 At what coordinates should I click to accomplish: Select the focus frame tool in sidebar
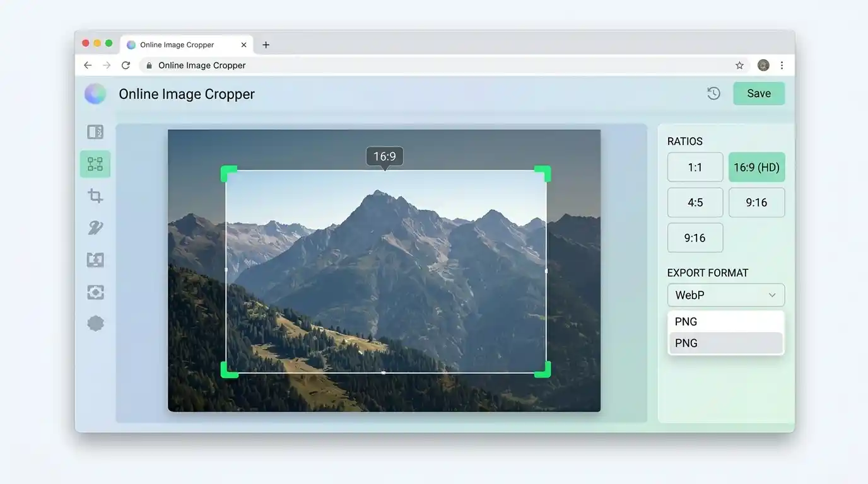point(95,292)
